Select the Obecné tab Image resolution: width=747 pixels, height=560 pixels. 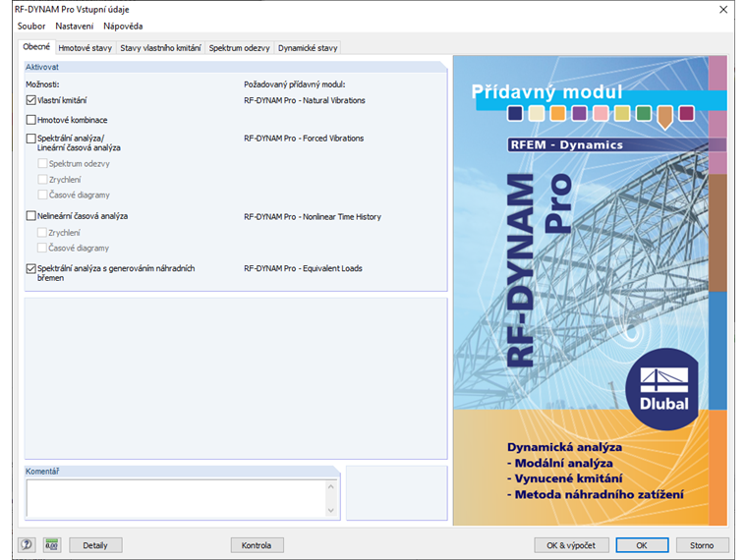pos(36,47)
